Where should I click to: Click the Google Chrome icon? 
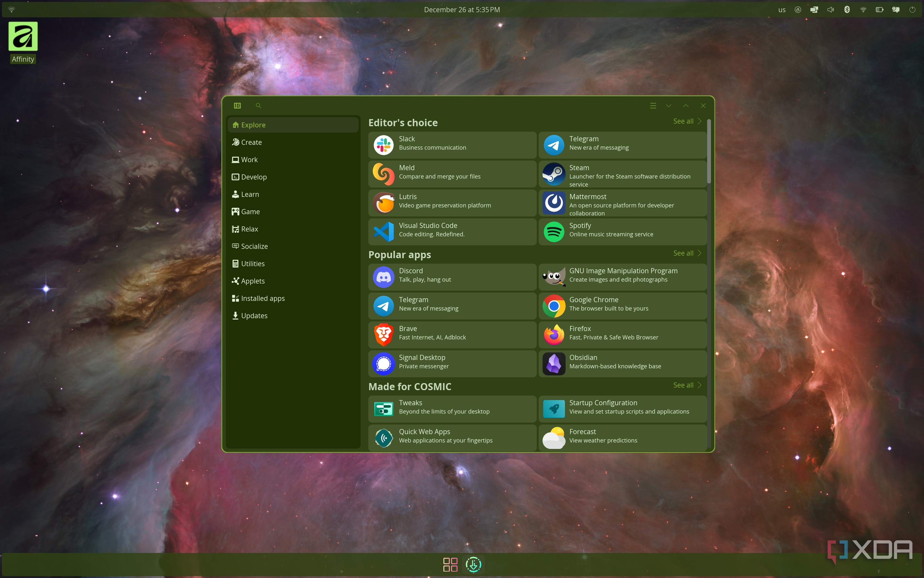click(554, 306)
